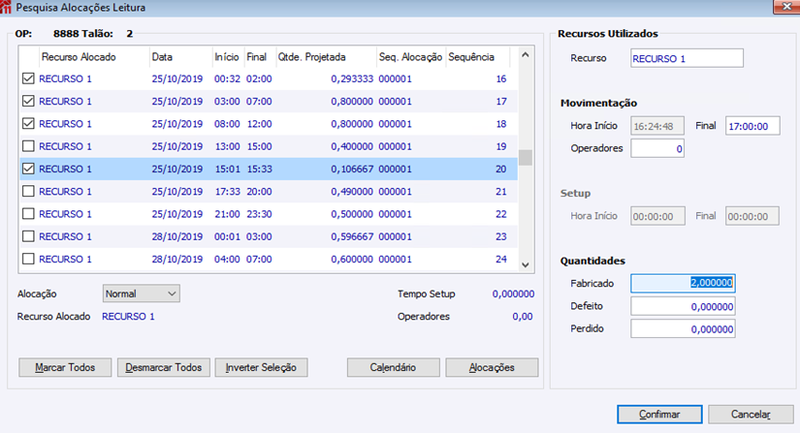800x433 pixels.
Task: Toggle checkbox for 28/10/2019 04:00 row
Action: [29, 259]
